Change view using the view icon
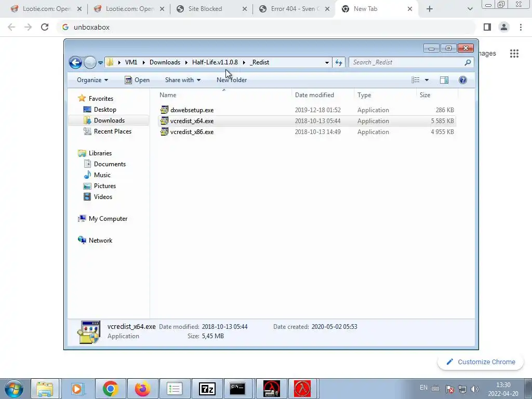Viewport: 532px width, 399px height. (x=415, y=80)
